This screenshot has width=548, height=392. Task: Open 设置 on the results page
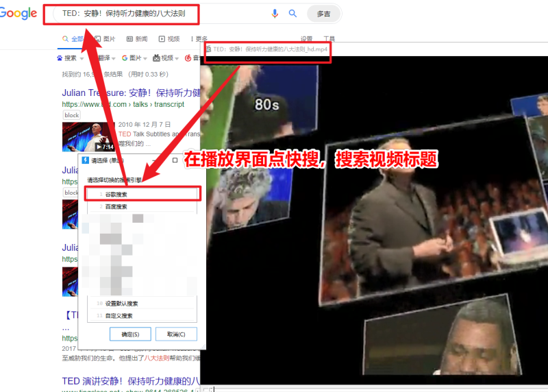(x=306, y=39)
